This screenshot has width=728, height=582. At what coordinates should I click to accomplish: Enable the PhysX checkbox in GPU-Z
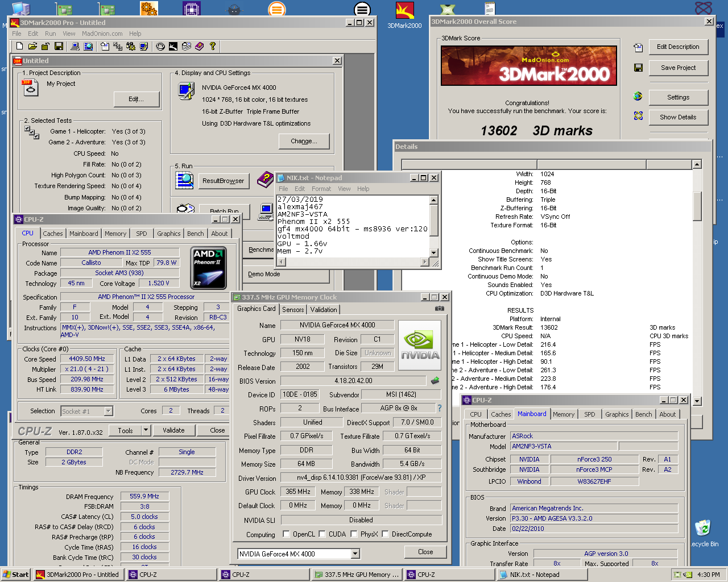(x=354, y=534)
